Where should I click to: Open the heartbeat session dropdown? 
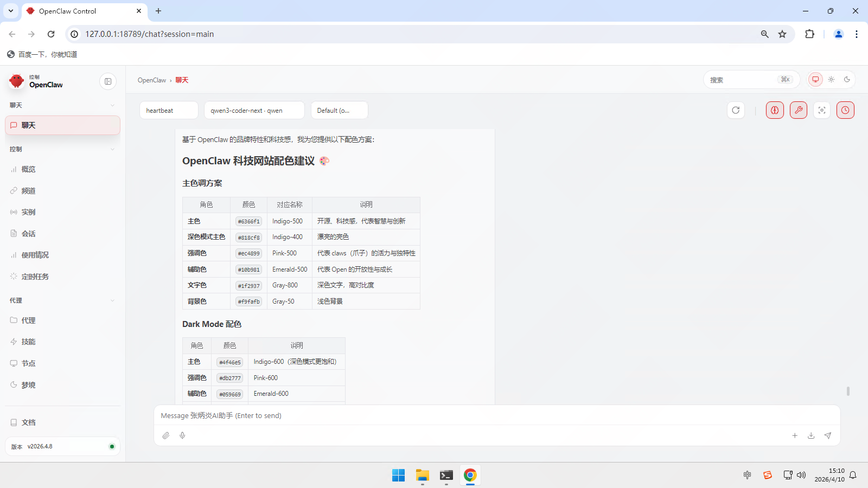(x=169, y=110)
